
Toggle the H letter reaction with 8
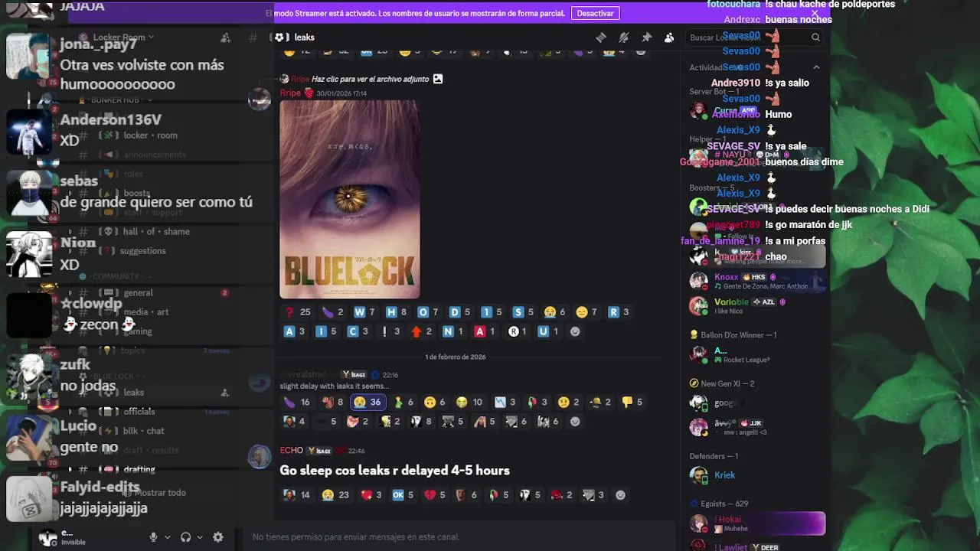[x=396, y=312]
